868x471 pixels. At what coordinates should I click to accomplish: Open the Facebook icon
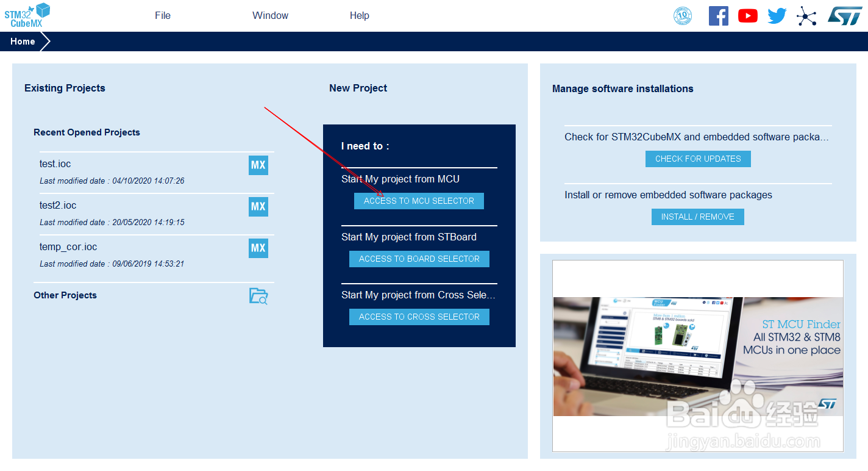pyautogui.click(x=719, y=16)
